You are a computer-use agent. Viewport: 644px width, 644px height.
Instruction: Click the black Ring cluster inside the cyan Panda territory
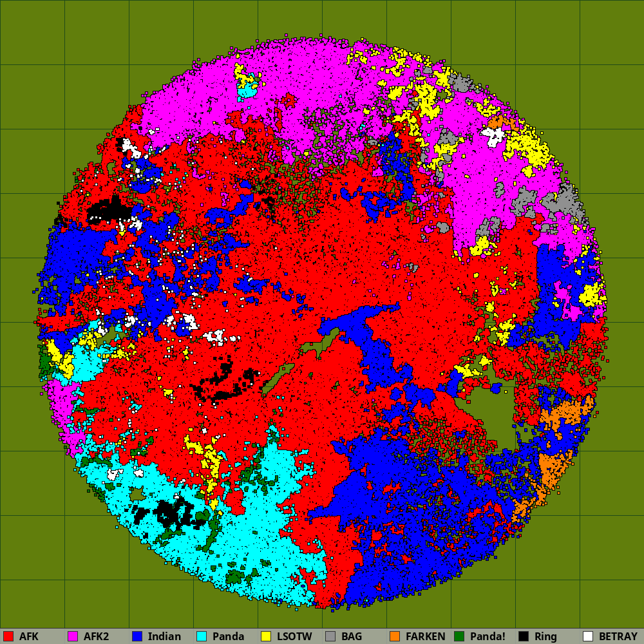click(171, 512)
